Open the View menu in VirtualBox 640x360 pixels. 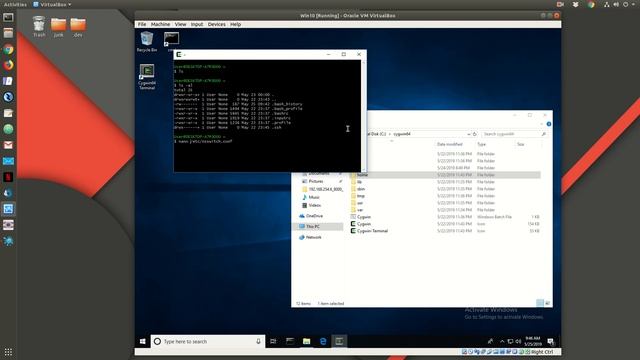pos(180,24)
